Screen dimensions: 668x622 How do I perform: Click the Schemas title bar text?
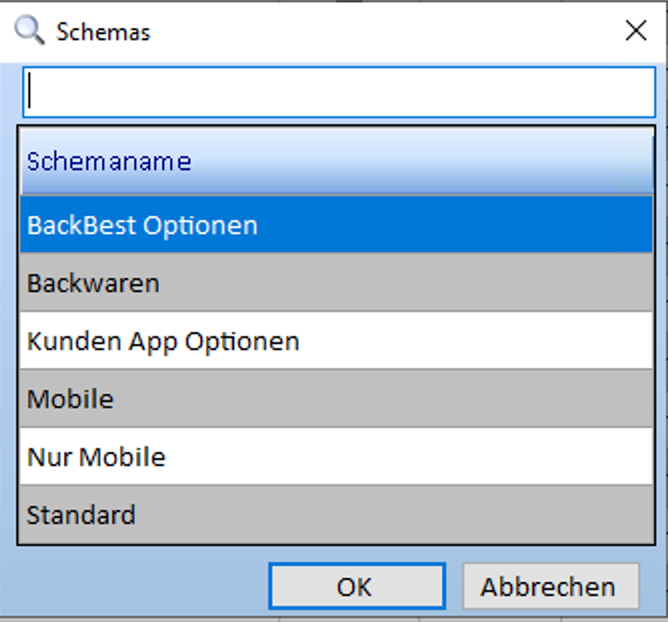coord(103,32)
